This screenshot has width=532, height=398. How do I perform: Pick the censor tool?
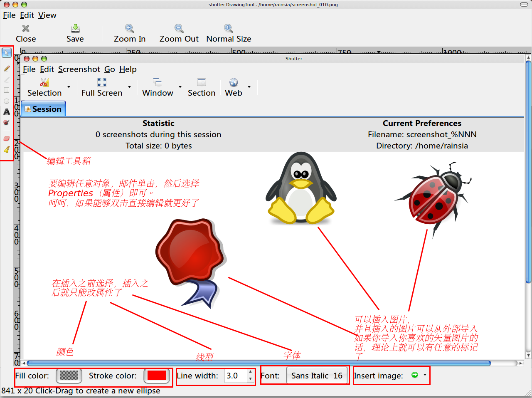click(x=7, y=122)
